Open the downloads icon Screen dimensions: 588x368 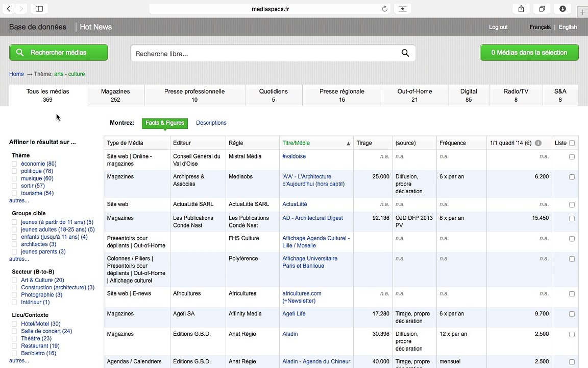[x=562, y=9]
